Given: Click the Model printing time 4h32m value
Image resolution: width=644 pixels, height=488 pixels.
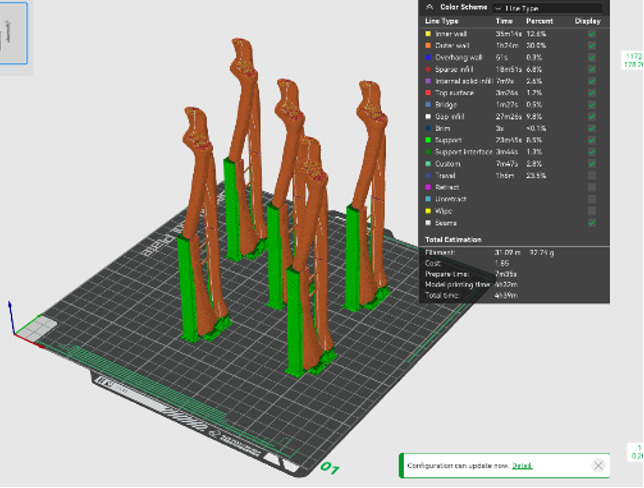Looking at the screenshot, I should pos(506,284).
